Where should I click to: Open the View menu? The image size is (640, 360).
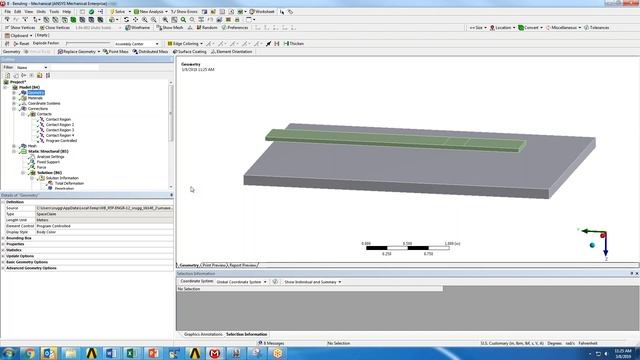[x=29, y=12]
